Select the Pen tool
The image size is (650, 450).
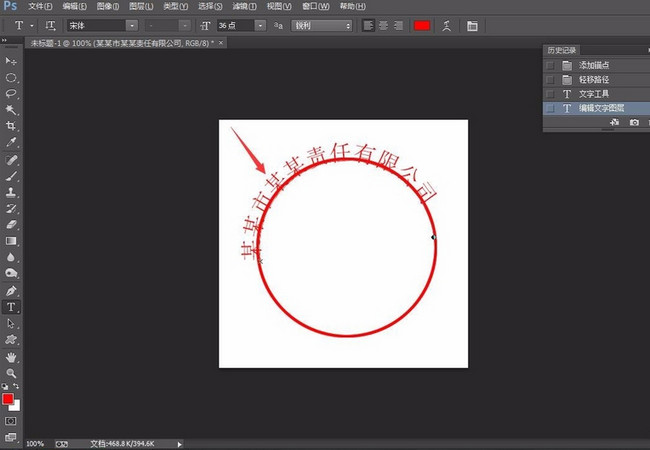click(12, 291)
